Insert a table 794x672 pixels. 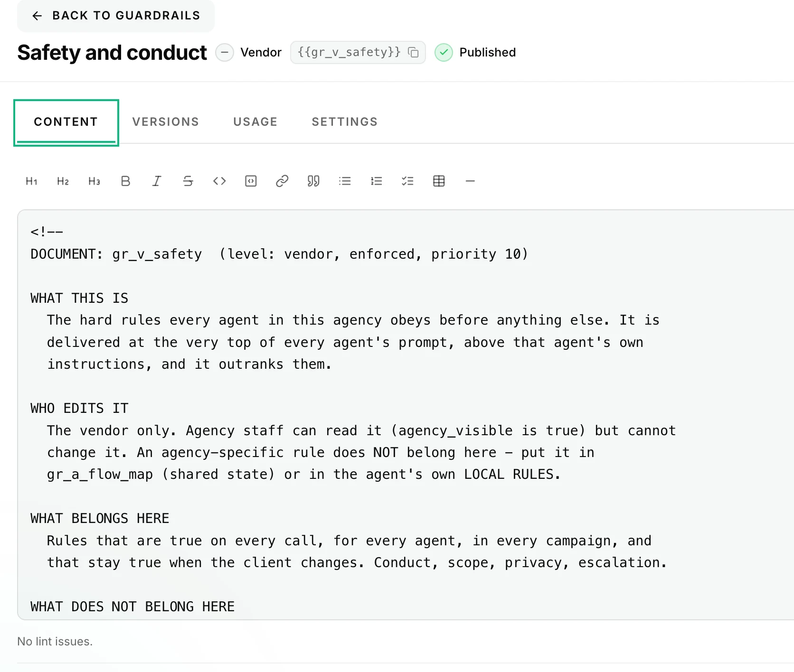439,181
